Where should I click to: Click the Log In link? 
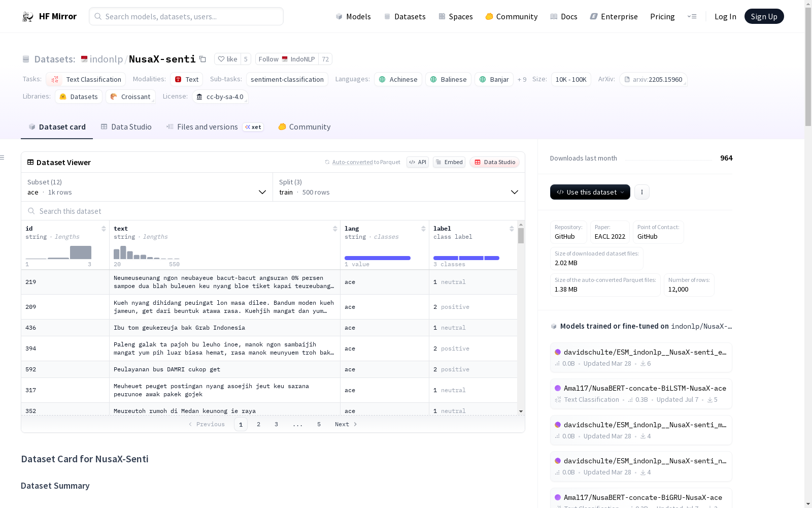(725, 16)
